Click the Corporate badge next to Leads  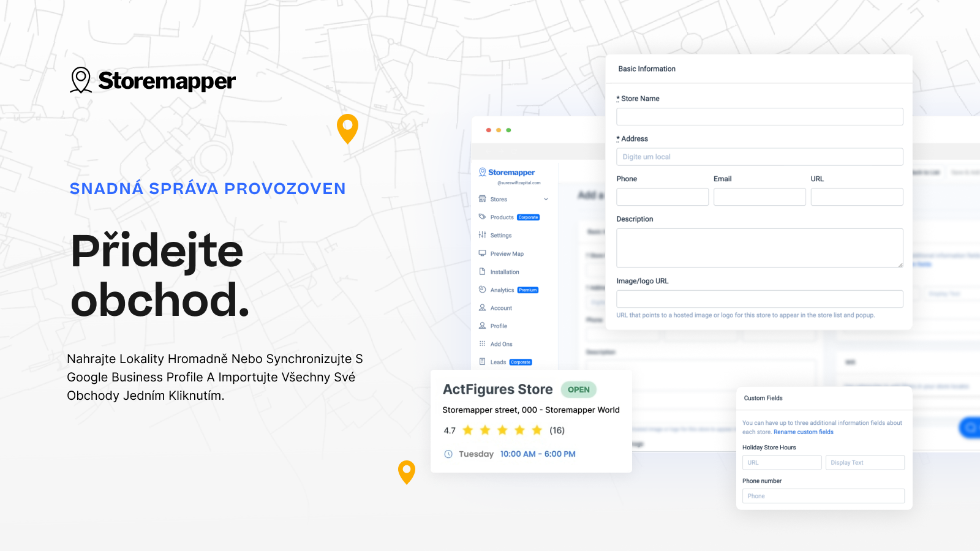521,362
